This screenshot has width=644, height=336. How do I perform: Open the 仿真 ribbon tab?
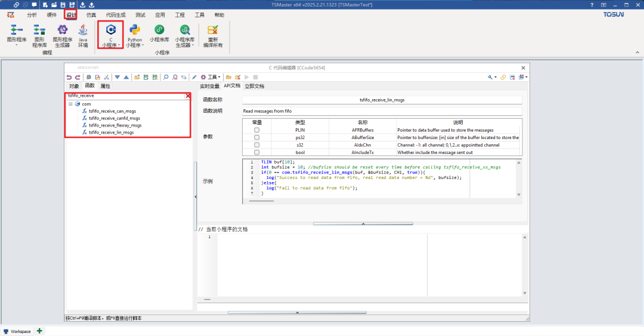pyautogui.click(x=91, y=15)
